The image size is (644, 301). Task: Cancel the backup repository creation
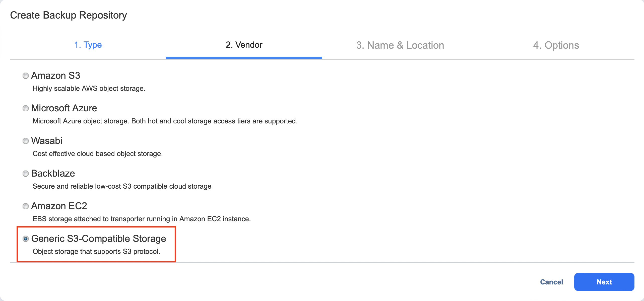(551, 282)
